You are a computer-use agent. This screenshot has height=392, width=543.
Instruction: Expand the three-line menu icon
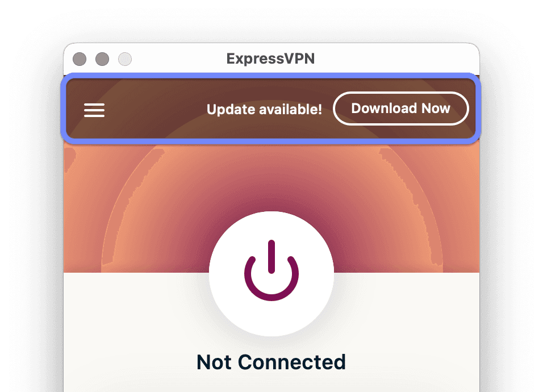pos(94,110)
